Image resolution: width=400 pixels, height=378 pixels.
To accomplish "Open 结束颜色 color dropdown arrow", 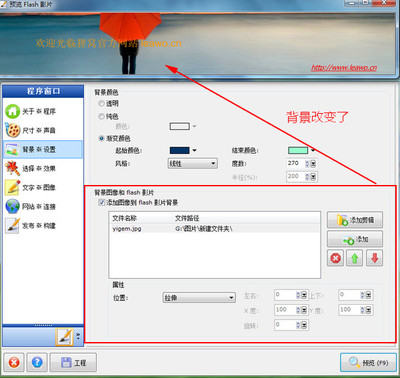I will coord(313,150).
